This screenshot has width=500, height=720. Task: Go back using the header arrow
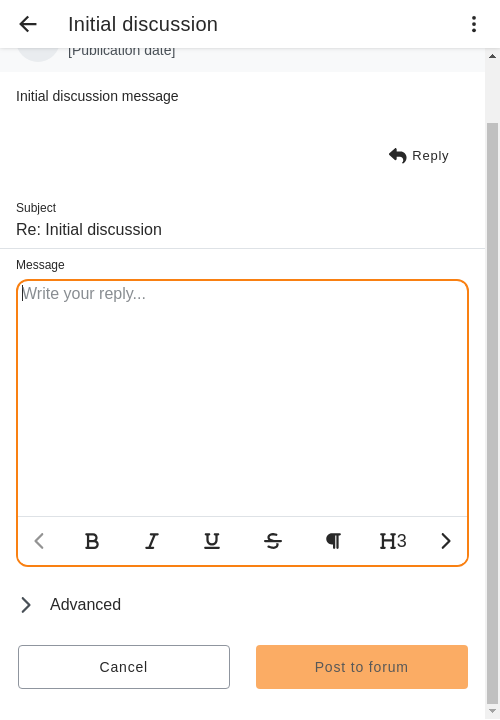point(28,24)
